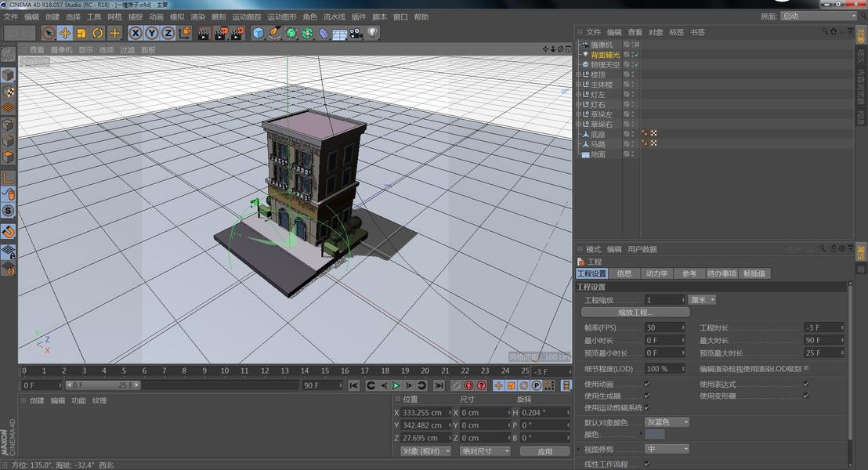
Task: Search objects with magnifier icon
Action: tap(824, 32)
